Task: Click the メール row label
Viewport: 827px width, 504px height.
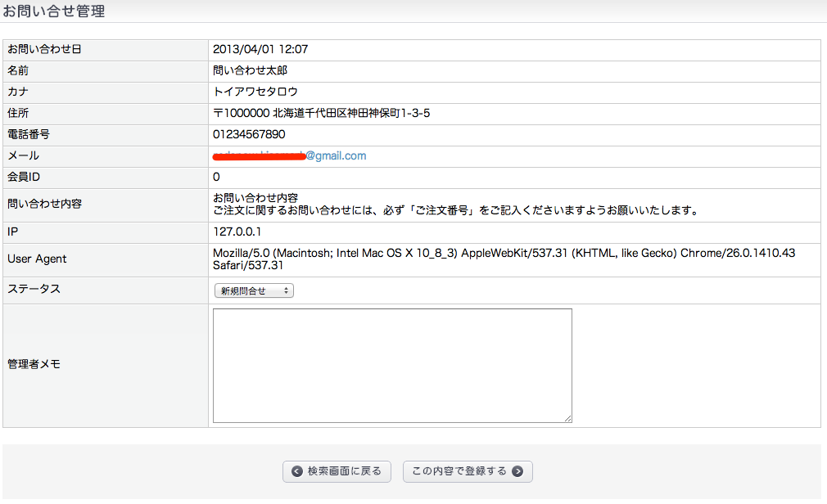Action: point(23,155)
